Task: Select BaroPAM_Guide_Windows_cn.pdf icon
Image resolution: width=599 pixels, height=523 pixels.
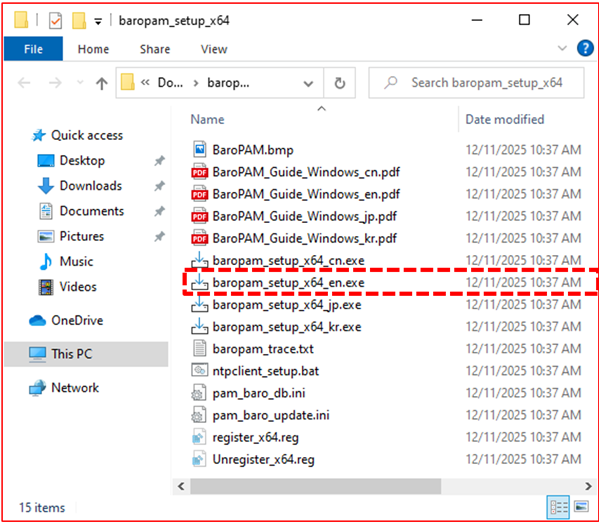Action: tap(199, 172)
